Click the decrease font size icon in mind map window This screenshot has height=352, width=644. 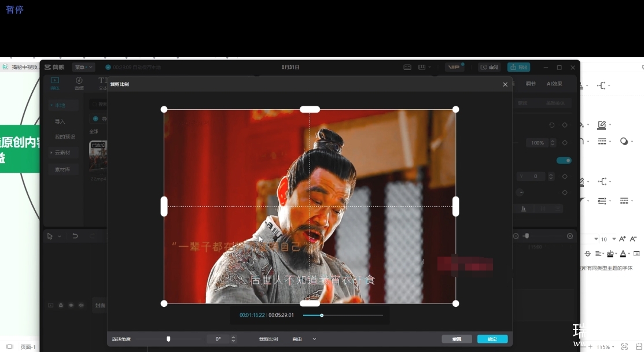click(x=634, y=239)
